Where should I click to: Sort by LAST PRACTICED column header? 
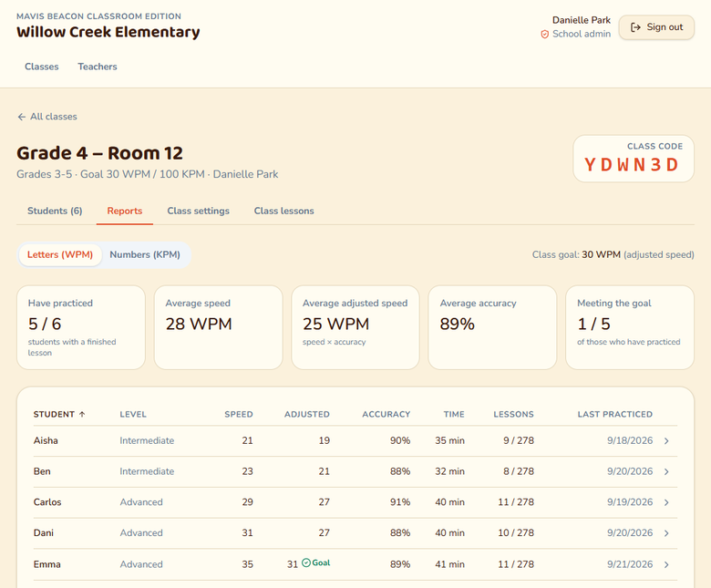click(x=615, y=415)
